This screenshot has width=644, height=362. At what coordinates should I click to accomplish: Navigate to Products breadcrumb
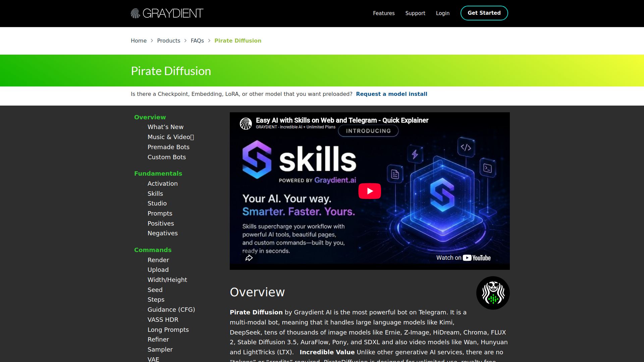[x=168, y=41]
